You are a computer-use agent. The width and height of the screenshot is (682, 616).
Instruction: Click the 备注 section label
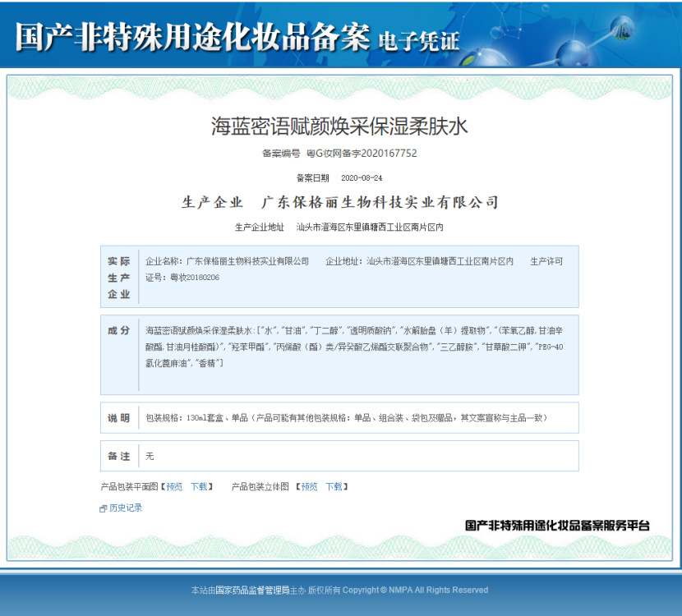tap(119, 457)
